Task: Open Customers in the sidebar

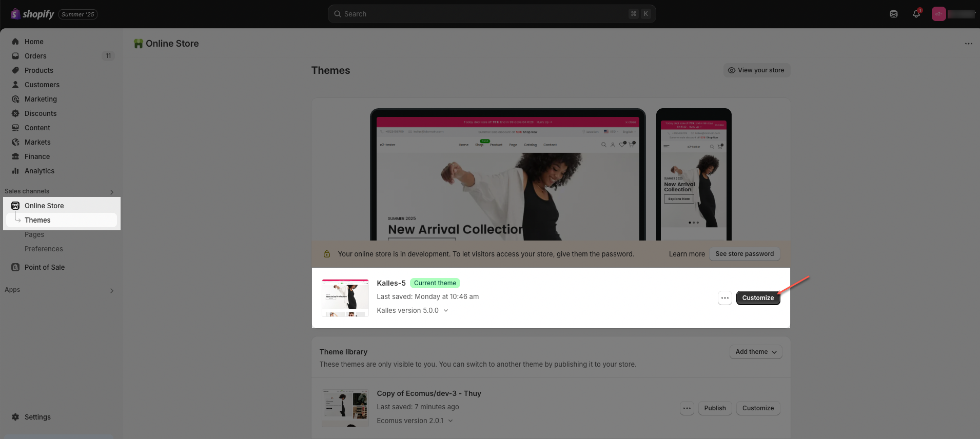Action: (62, 85)
